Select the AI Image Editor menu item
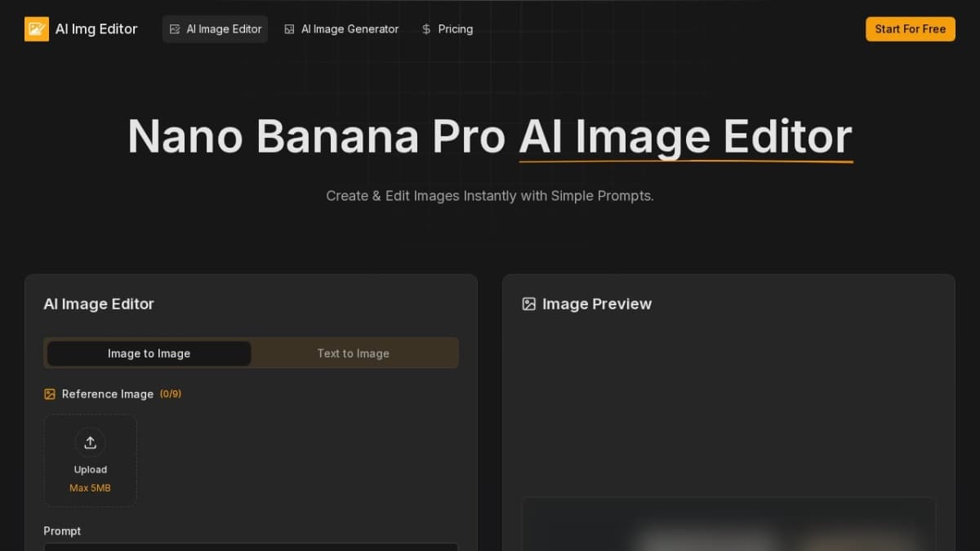This screenshot has height=551, width=980. [x=215, y=29]
